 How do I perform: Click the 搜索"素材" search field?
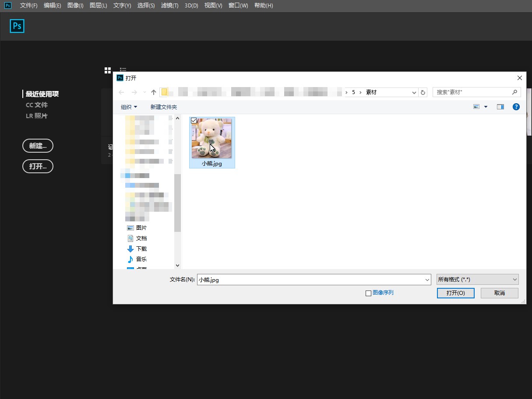473,92
